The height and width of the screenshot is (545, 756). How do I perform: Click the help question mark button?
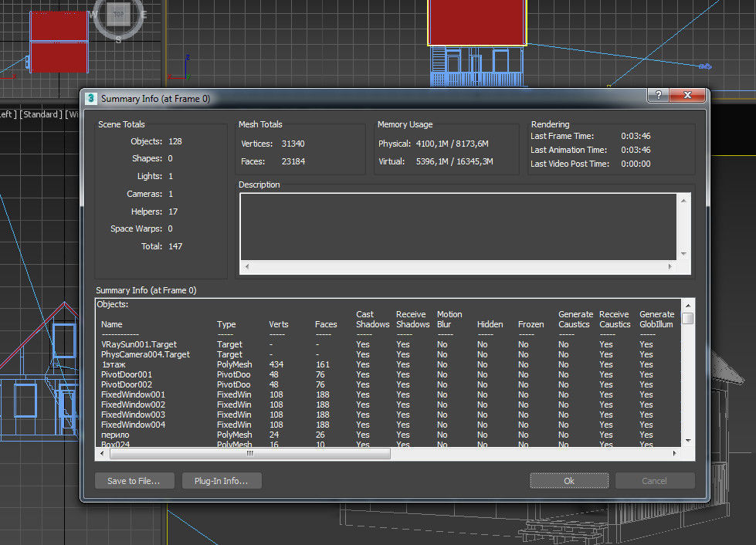[x=658, y=95]
